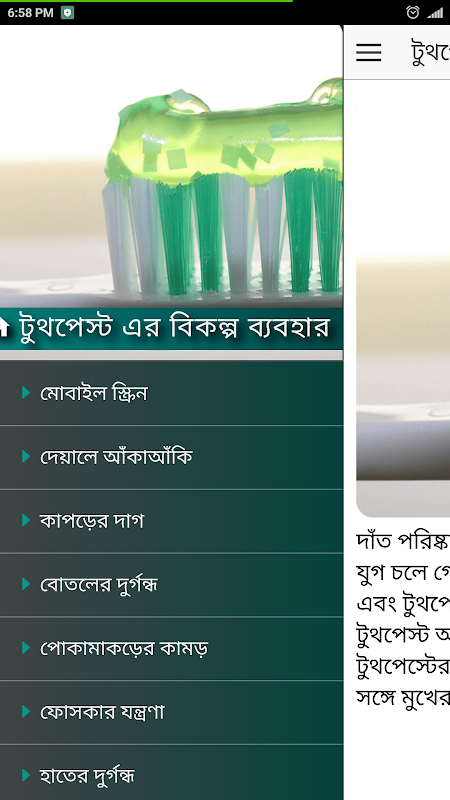Click the signal strength status icon

click(x=435, y=13)
